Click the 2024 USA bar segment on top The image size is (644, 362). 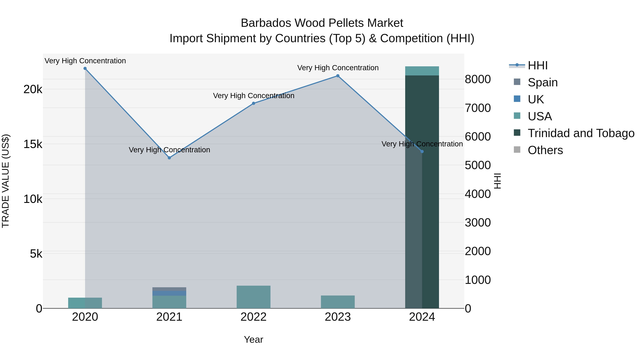422,71
